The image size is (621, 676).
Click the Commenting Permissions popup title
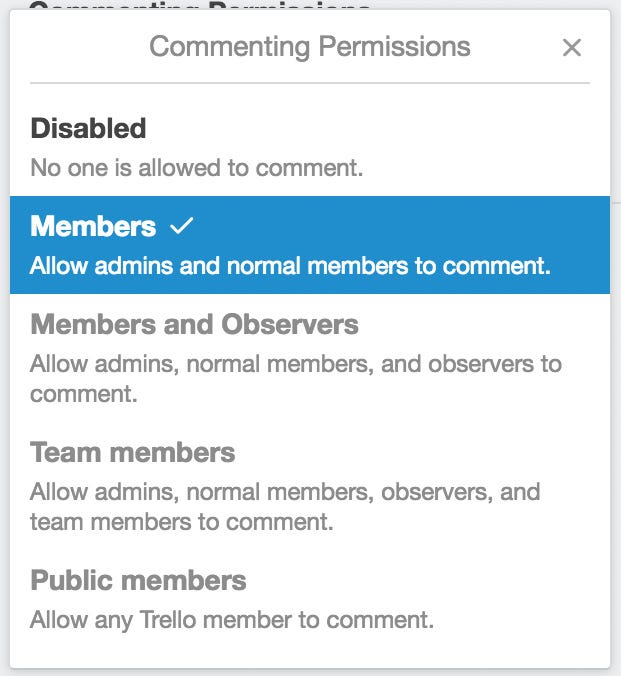[309, 46]
